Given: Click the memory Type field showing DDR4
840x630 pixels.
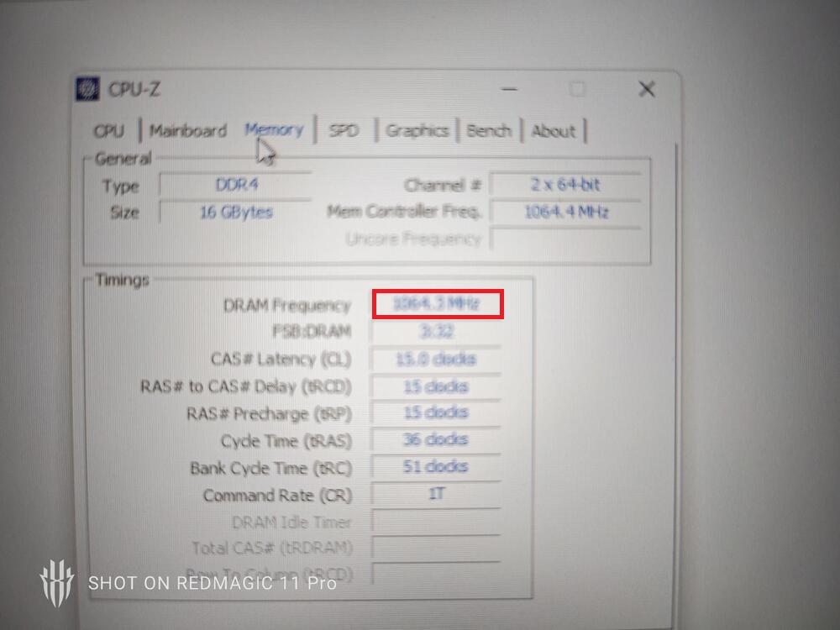Looking at the screenshot, I should (235, 186).
